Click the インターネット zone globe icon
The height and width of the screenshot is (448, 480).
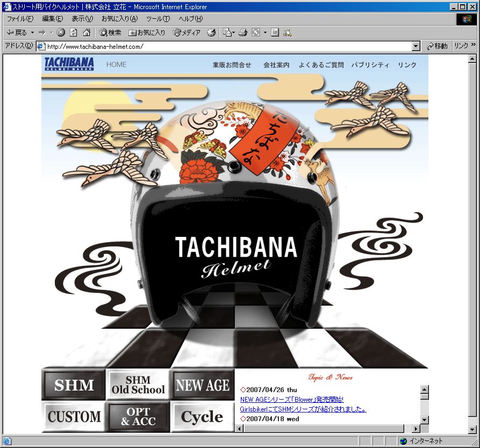point(404,441)
